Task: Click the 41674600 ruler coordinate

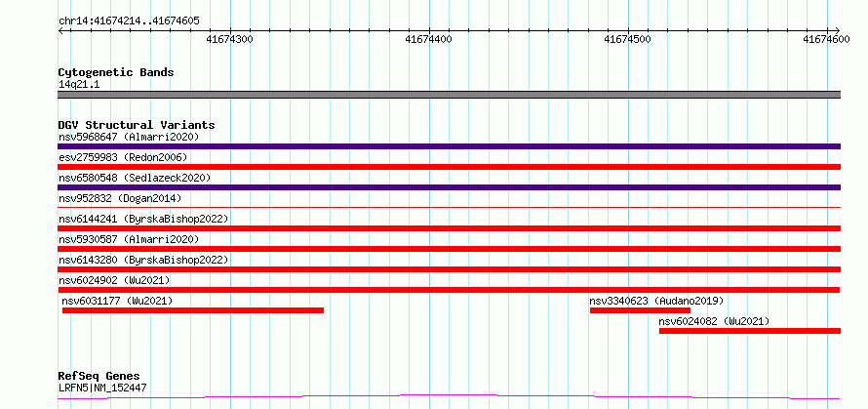Action: click(826, 39)
